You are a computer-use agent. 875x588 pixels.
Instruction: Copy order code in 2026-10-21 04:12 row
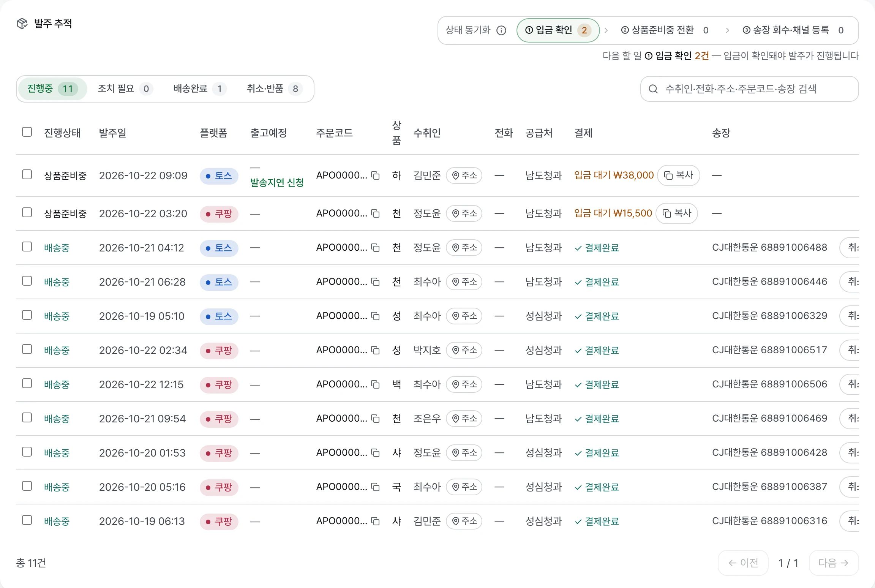375,248
